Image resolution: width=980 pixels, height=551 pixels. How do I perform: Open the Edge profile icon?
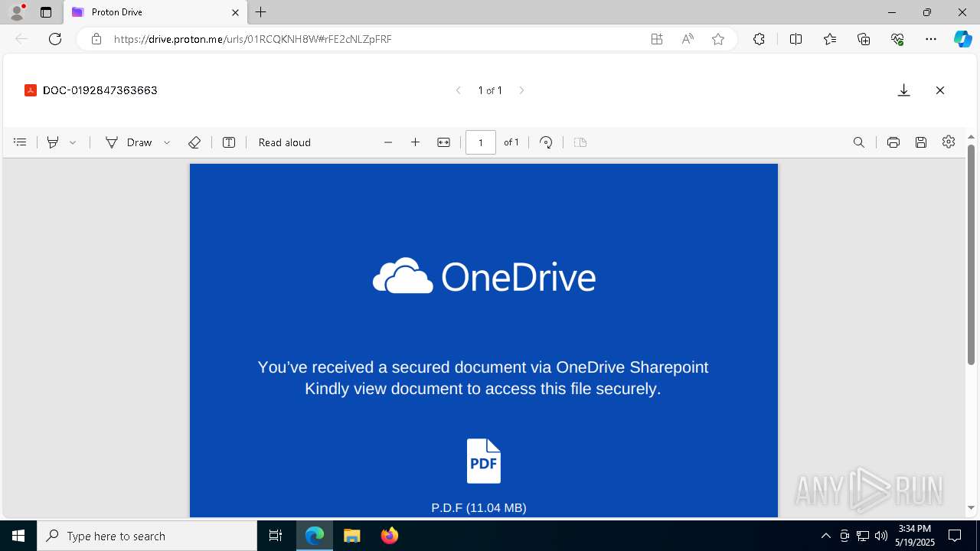tap(17, 11)
